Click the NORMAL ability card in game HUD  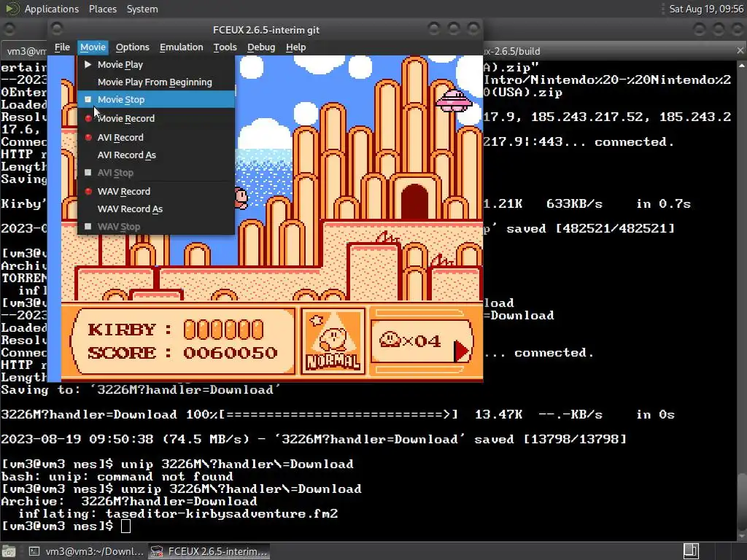(x=333, y=341)
